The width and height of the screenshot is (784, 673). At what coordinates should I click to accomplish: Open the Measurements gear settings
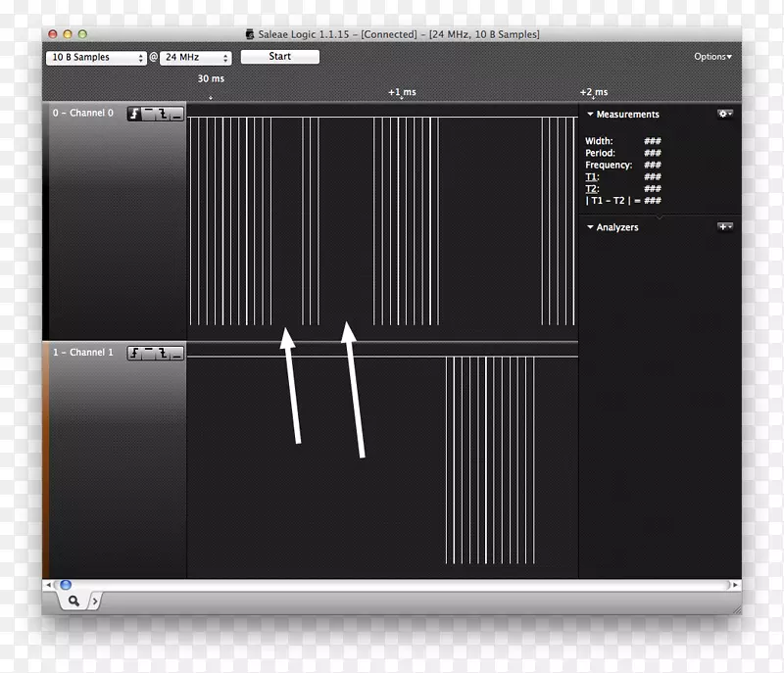tap(725, 114)
